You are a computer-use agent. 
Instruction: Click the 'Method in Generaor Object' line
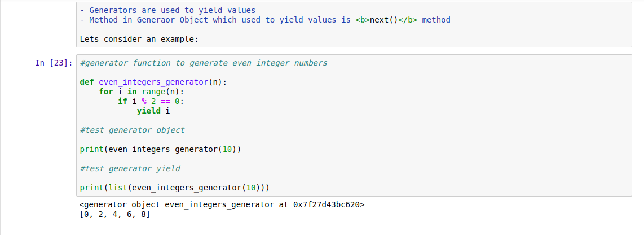pyautogui.click(x=265, y=20)
